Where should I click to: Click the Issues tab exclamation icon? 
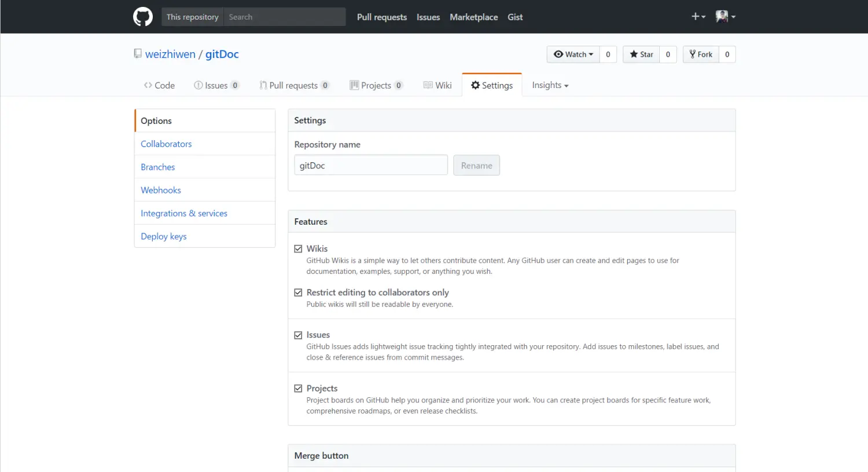pyautogui.click(x=198, y=85)
